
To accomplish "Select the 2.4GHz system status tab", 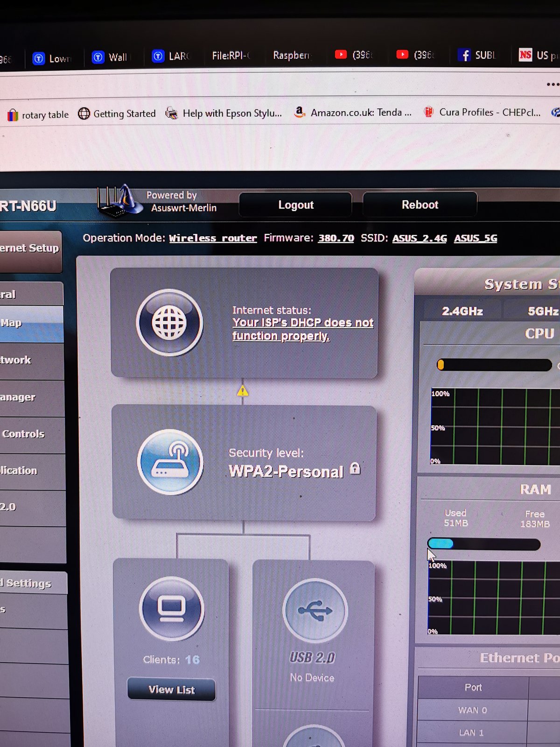I will click(x=462, y=311).
